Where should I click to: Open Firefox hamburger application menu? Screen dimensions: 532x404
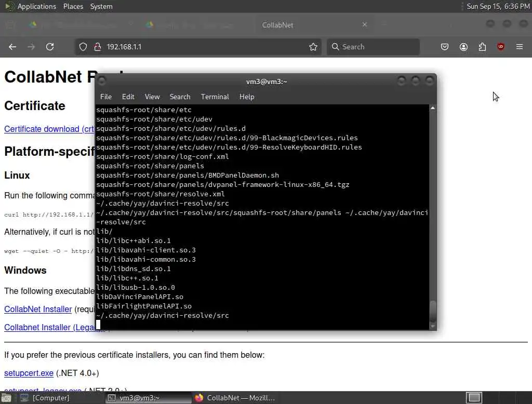click(520, 47)
